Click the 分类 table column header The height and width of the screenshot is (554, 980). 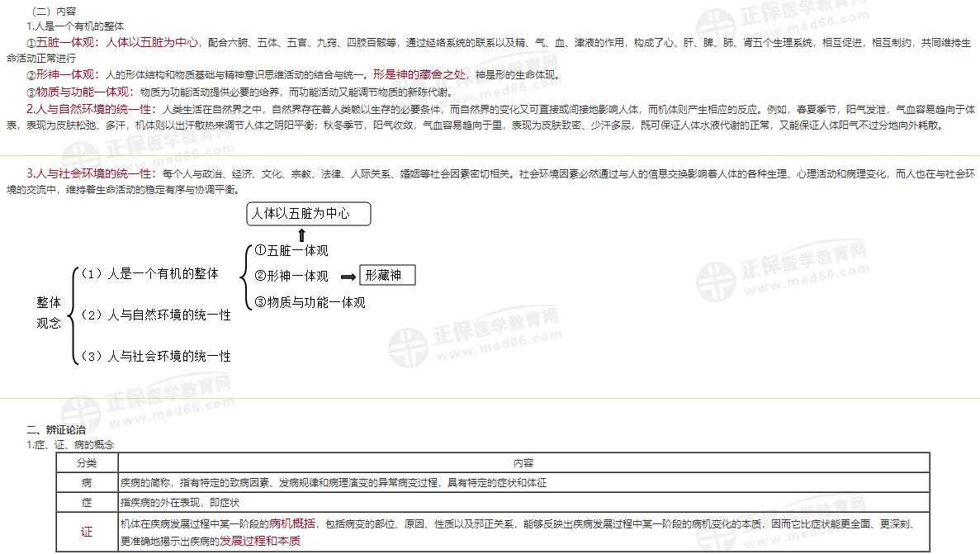(87, 463)
